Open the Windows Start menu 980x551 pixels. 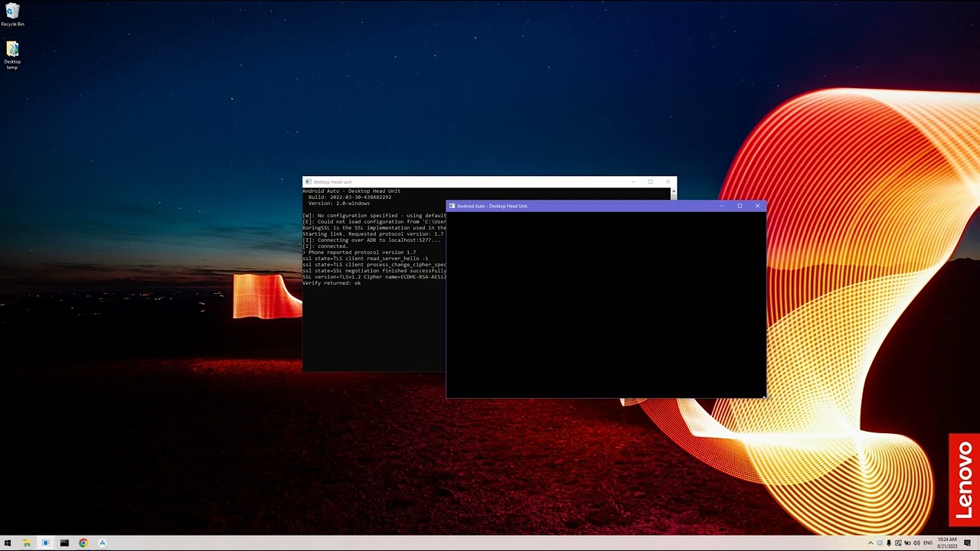point(8,543)
